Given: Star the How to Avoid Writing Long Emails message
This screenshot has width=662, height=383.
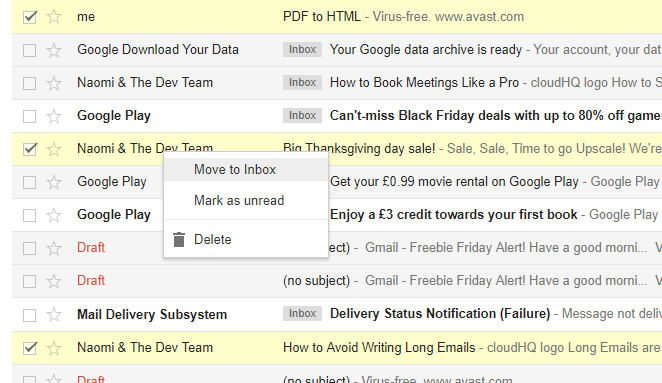Looking at the screenshot, I should [x=54, y=348].
